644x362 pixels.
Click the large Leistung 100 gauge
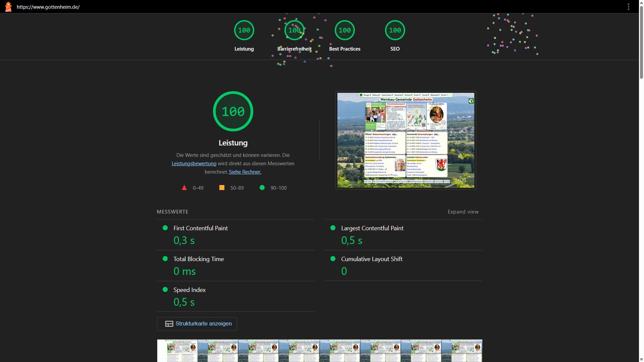point(233,111)
